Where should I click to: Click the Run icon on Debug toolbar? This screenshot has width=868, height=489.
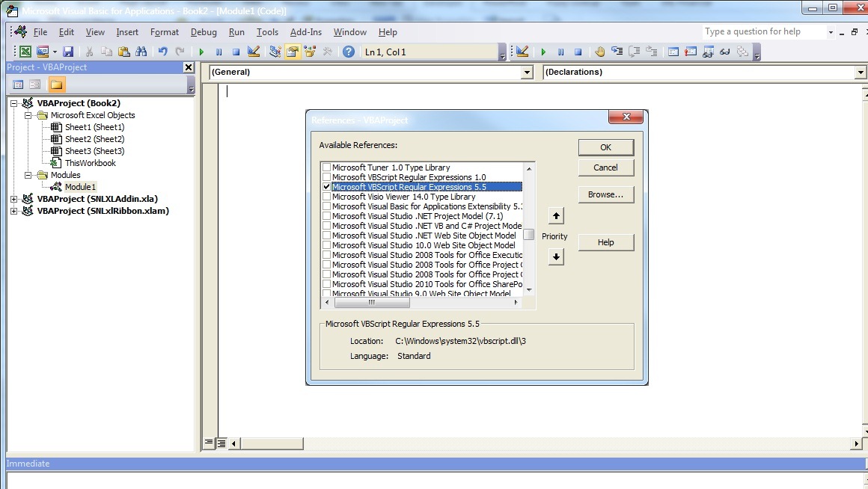point(543,52)
